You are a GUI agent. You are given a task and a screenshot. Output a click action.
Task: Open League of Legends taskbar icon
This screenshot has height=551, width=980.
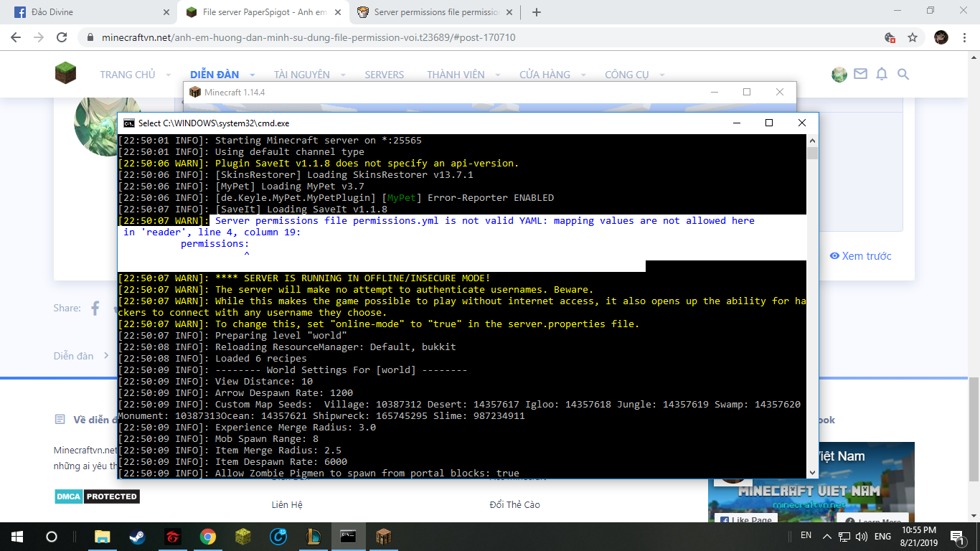(314, 536)
